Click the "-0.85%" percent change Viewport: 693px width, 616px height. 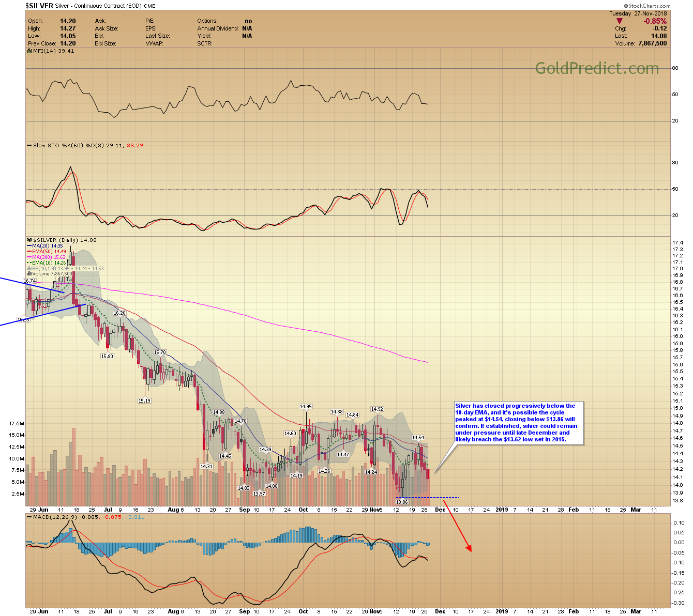click(x=655, y=21)
